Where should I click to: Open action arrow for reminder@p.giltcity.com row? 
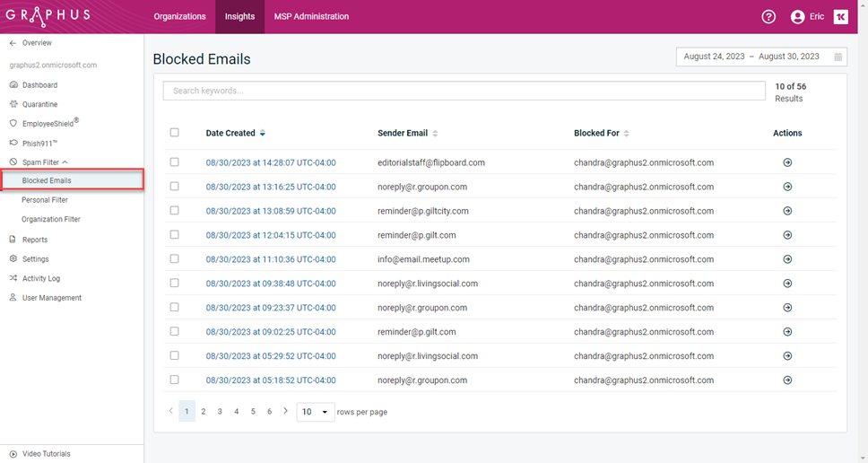(787, 211)
